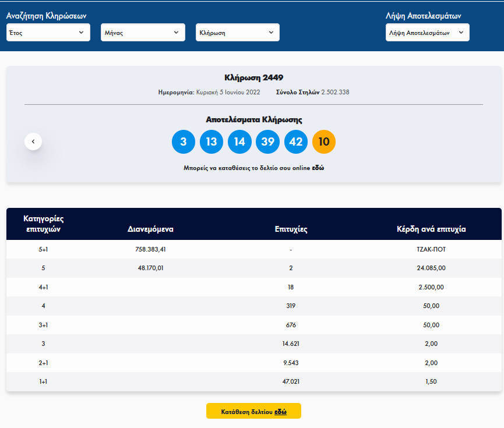Click the blue ball number 39

tap(268, 142)
